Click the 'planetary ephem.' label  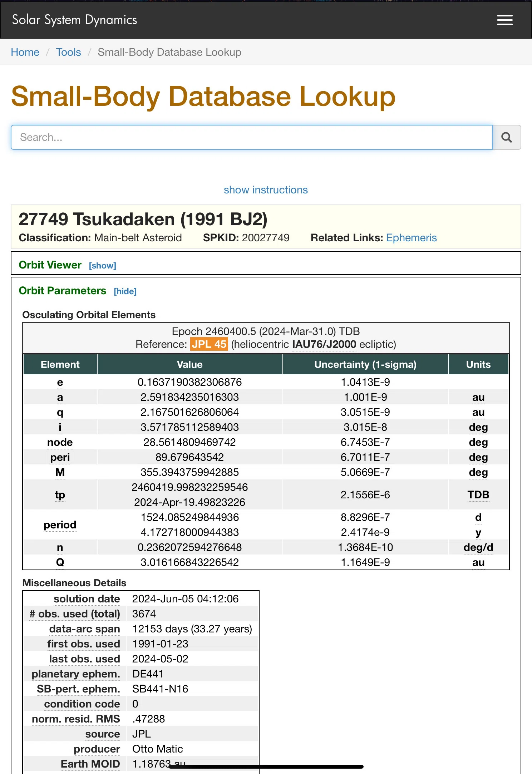pos(76,674)
